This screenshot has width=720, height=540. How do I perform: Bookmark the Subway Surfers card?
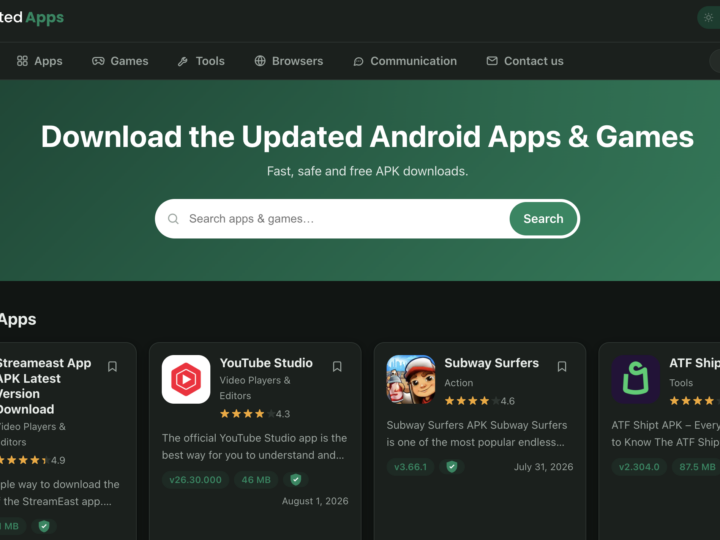[x=562, y=366]
